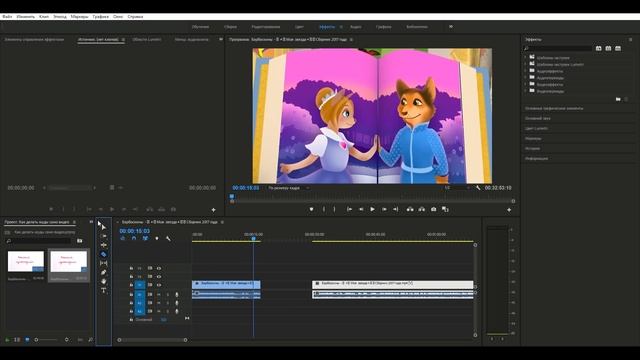Switch to the Цвет workspace tab
The image size is (640, 360).
[x=299, y=27]
